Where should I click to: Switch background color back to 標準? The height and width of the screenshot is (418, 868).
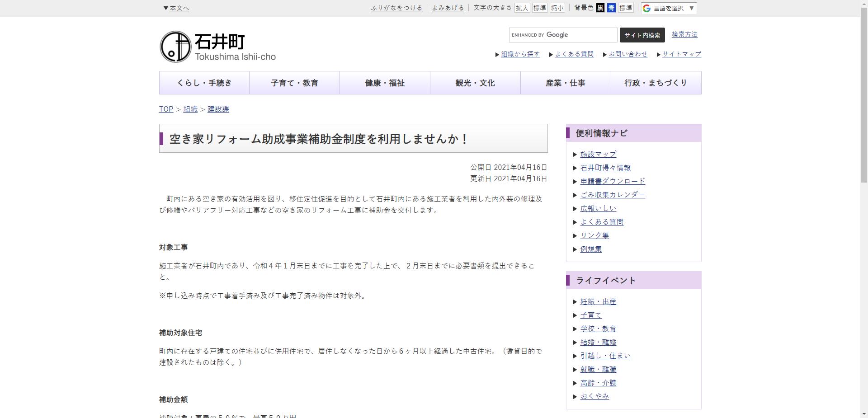[626, 8]
